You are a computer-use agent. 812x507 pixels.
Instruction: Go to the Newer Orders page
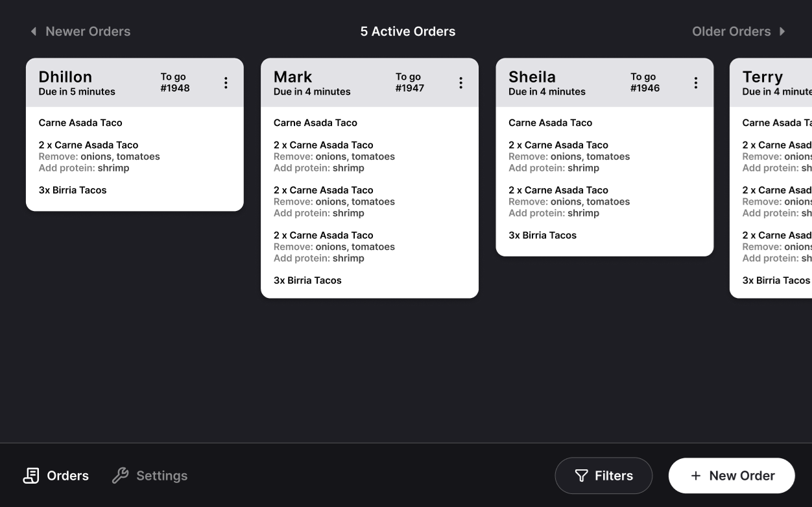coord(80,31)
